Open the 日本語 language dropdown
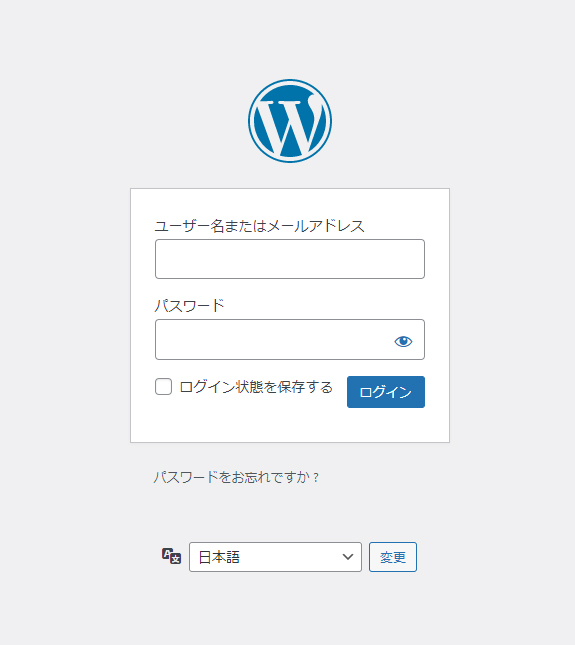Image resolution: width=575 pixels, height=645 pixels. pyautogui.click(x=275, y=557)
